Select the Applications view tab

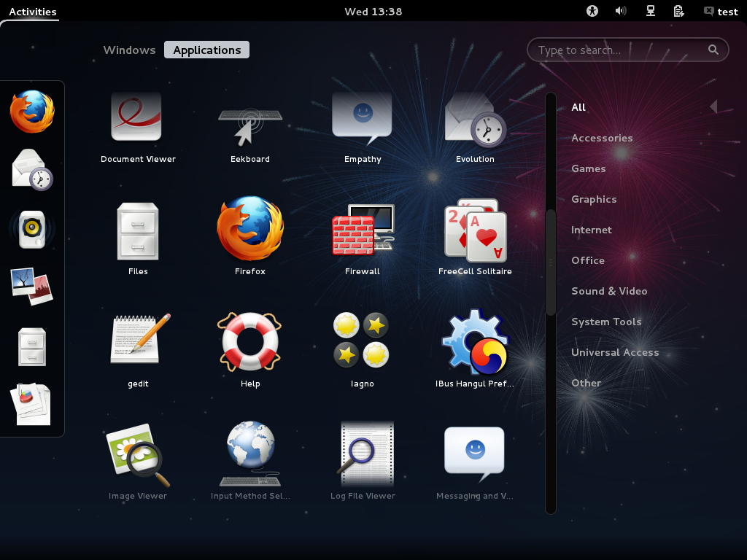click(206, 50)
